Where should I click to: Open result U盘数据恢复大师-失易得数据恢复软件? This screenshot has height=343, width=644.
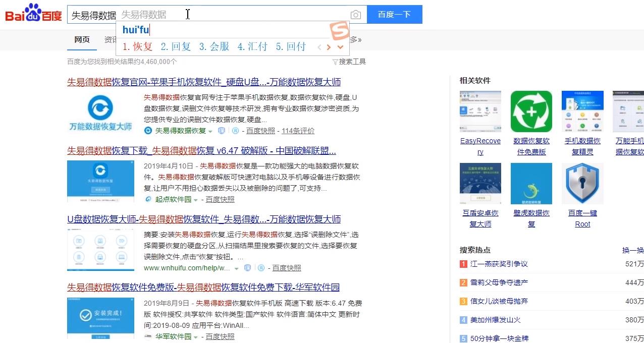click(x=204, y=219)
